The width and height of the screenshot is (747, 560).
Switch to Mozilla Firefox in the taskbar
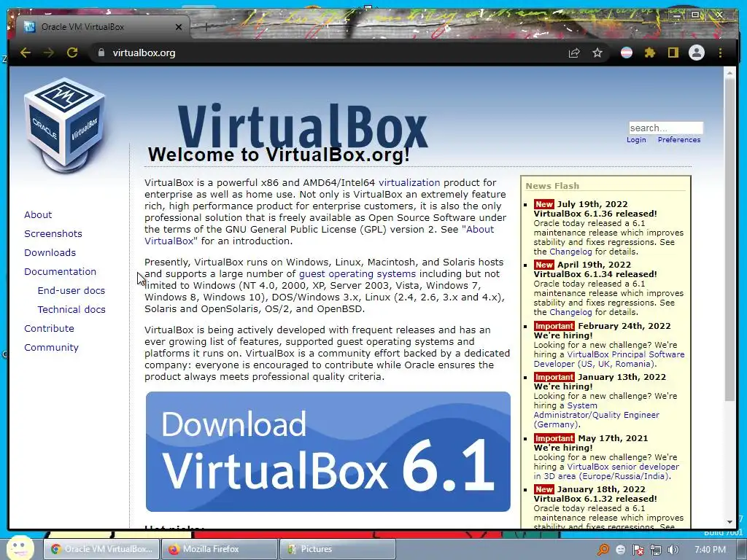(x=220, y=549)
